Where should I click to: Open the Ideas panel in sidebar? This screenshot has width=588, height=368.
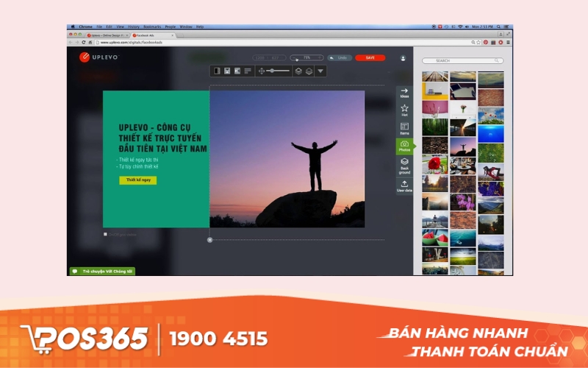click(x=404, y=93)
